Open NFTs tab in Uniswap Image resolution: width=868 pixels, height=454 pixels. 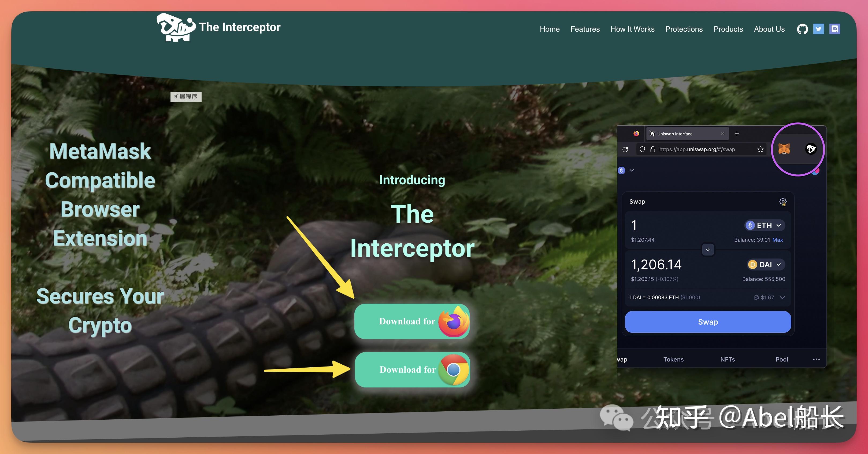tap(728, 359)
